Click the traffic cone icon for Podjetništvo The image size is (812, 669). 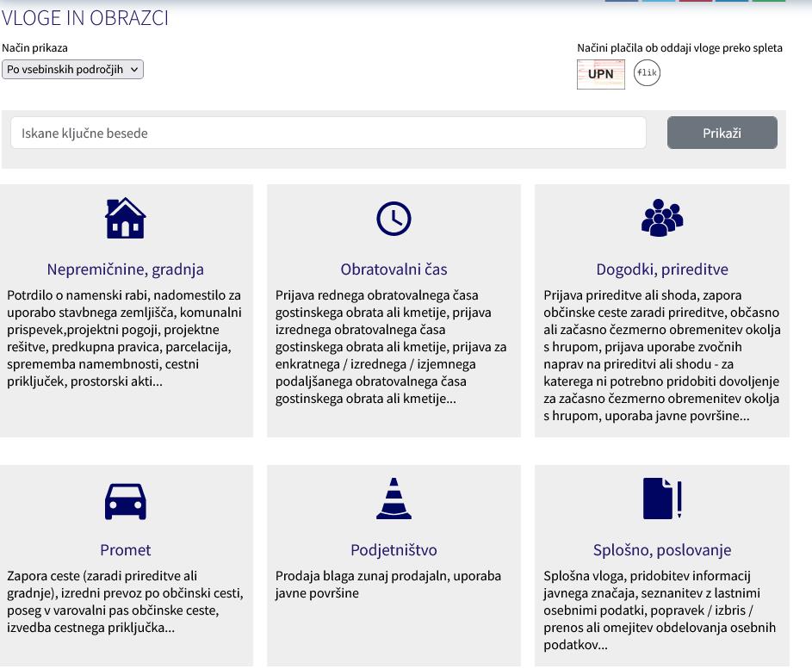coord(394,499)
